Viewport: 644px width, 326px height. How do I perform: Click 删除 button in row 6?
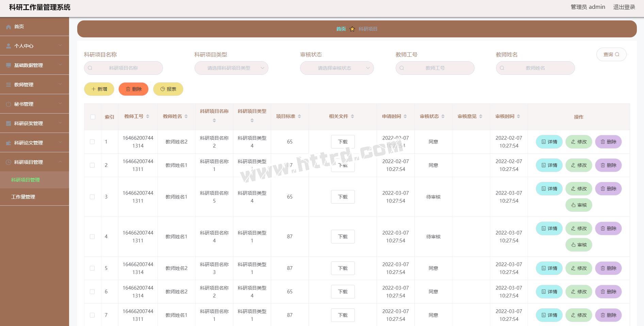608,292
